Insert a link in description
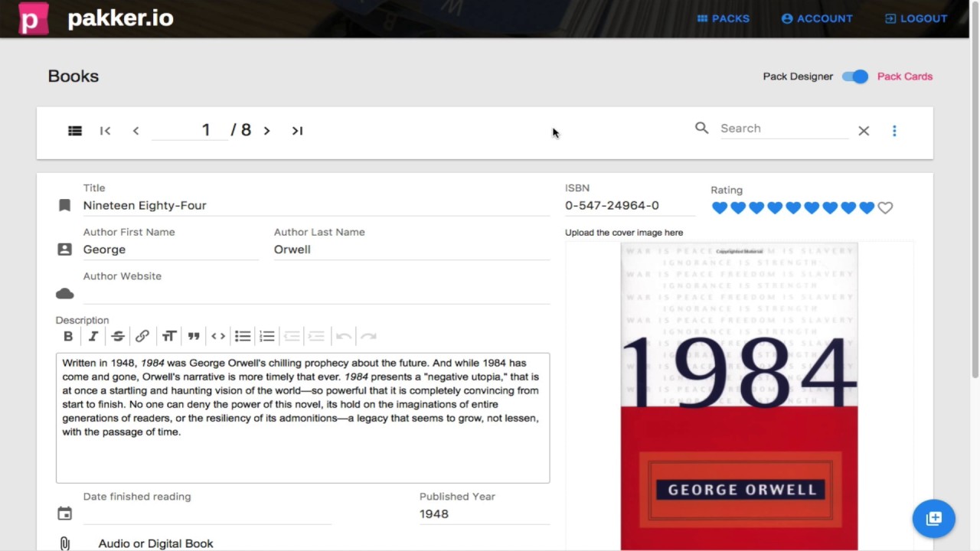The width and height of the screenshot is (980, 551). coord(142,336)
